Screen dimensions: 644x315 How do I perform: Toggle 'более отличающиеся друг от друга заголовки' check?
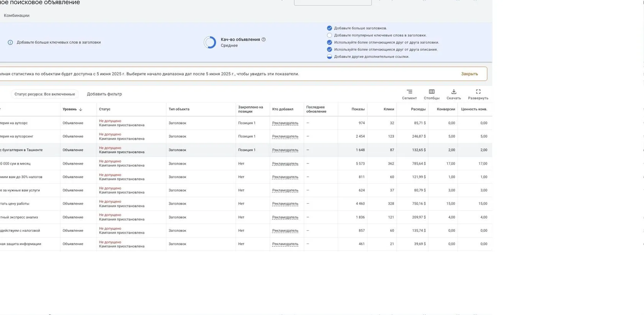pyautogui.click(x=329, y=42)
